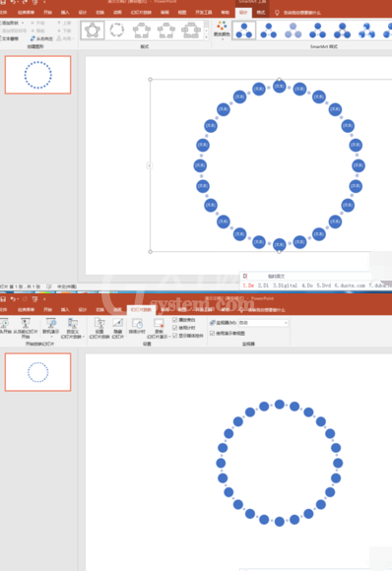
Task: Click 添加项目符号 add bullet button
Action: (x=13, y=31)
